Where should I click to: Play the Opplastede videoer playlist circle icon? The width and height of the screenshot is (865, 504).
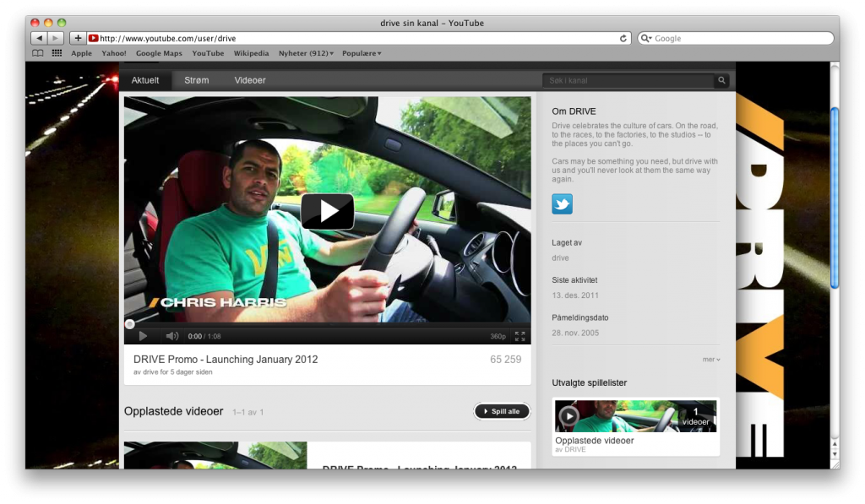[569, 416]
